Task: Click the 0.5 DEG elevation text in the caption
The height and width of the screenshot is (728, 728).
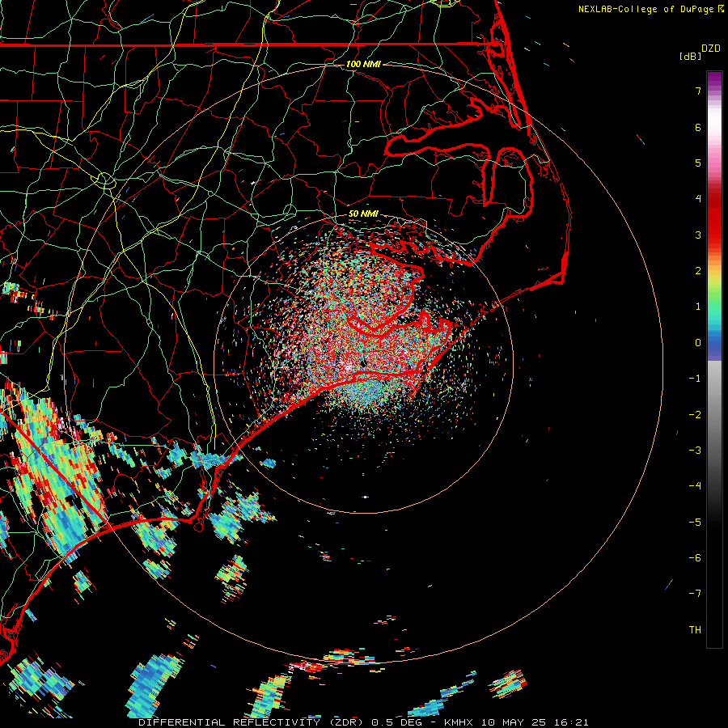Action: tap(396, 722)
